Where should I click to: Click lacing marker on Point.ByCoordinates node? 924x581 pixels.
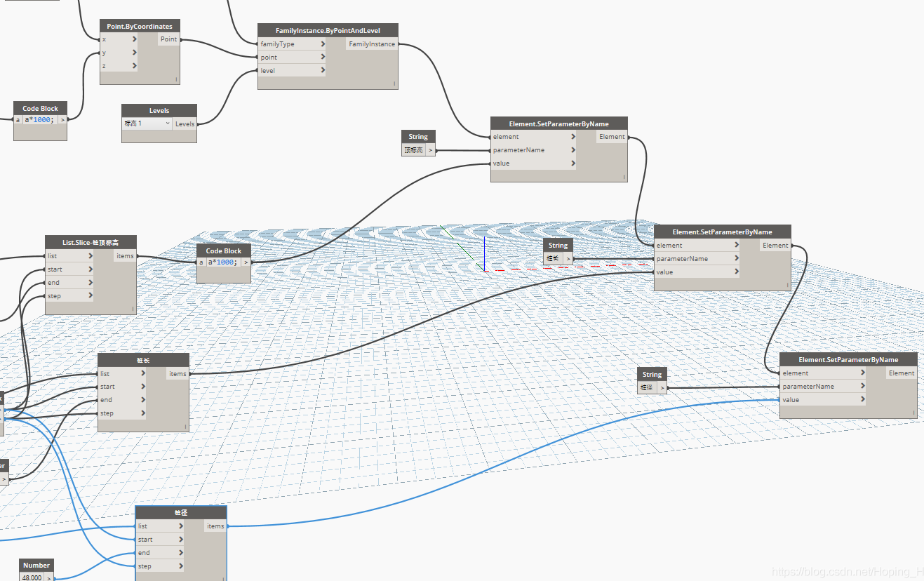(x=176, y=79)
